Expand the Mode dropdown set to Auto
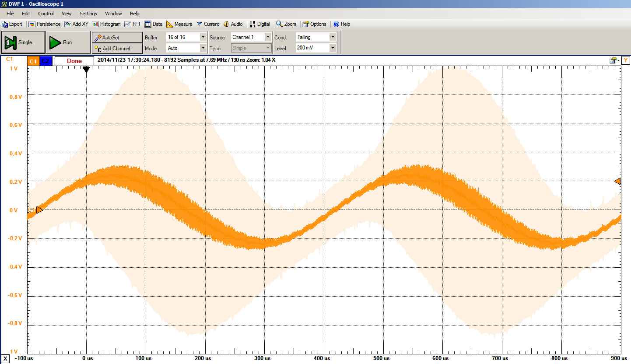The image size is (631, 364). [203, 48]
